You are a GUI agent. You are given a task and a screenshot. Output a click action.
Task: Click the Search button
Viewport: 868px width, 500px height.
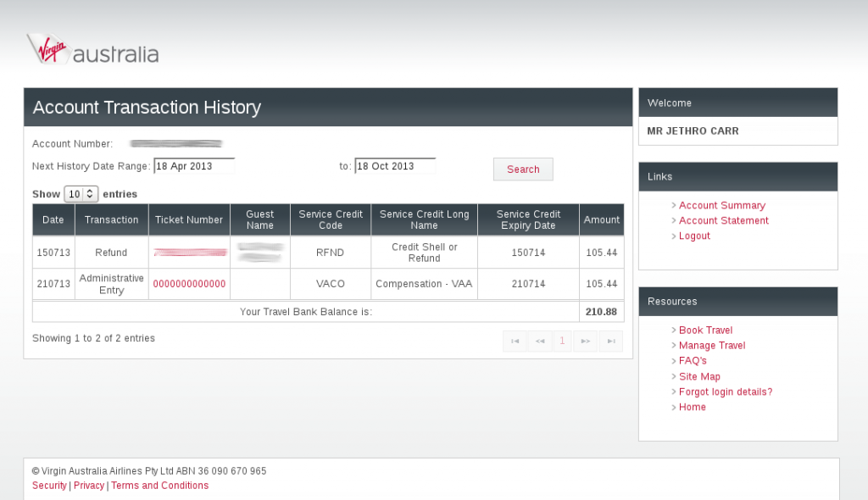[x=523, y=169]
